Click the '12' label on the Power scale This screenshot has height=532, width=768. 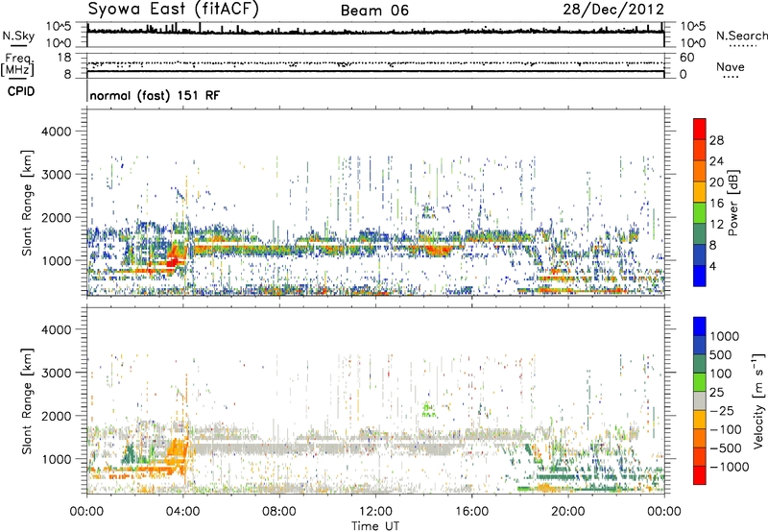716,225
